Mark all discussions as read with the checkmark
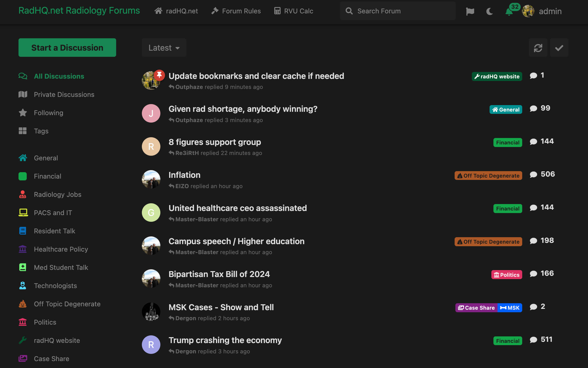 (559, 48)
